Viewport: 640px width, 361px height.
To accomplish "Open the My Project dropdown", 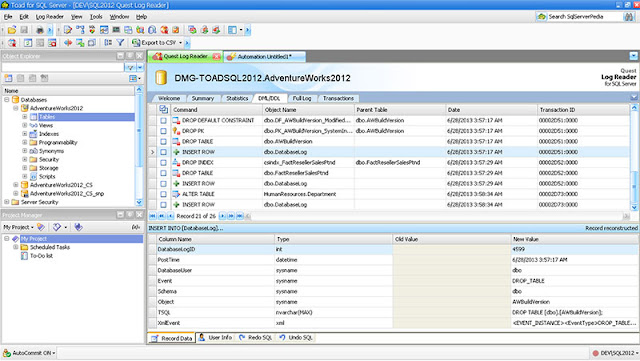I will 18,227.
